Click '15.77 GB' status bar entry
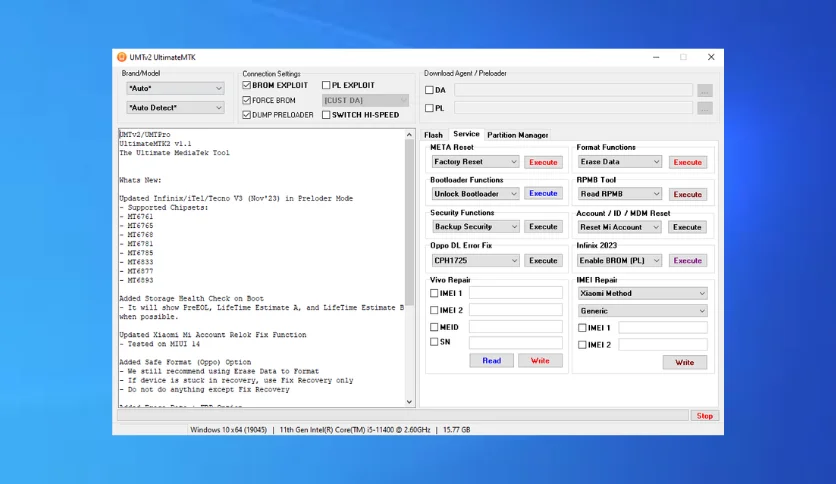The height and width of the screenshot is (484, 836). 456,430
